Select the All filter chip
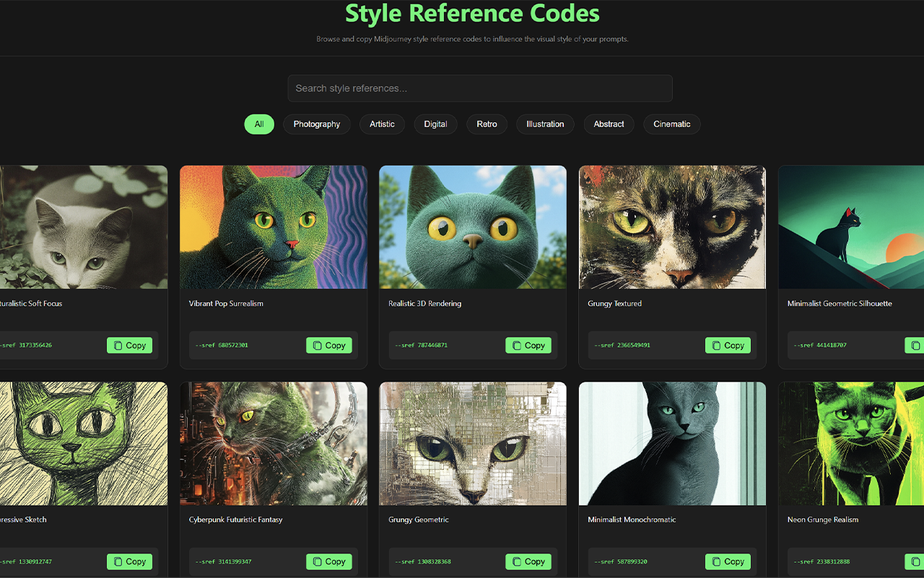924x578 pixels. [x=259, y=124]
